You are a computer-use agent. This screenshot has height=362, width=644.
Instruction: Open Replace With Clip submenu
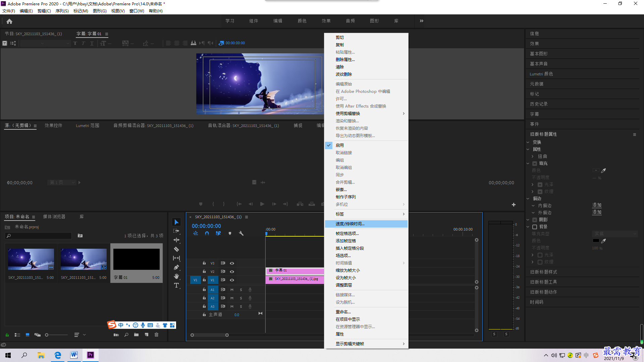point(366,113)
